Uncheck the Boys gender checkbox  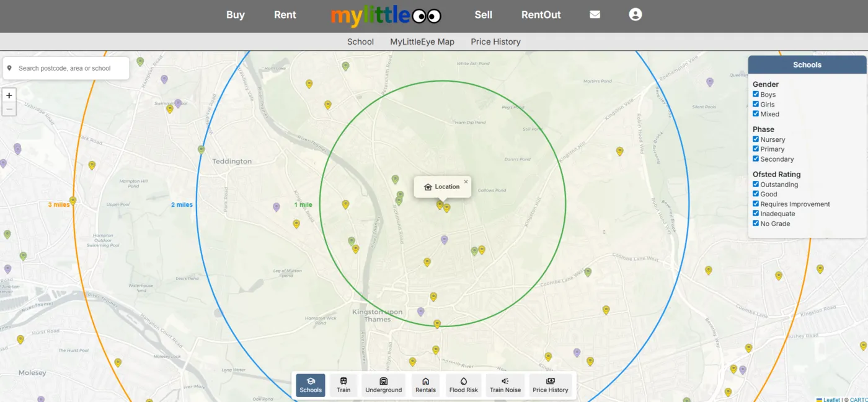(x=756, y=95)
